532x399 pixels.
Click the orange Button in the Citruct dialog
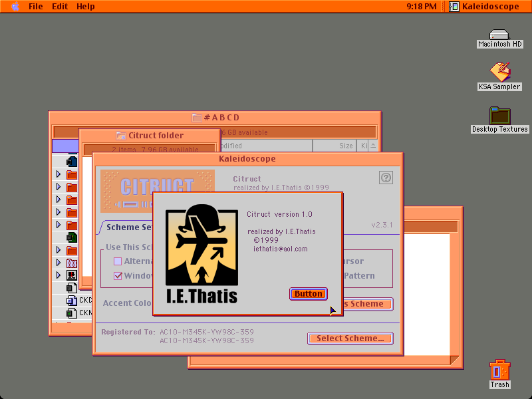(309, 294)
